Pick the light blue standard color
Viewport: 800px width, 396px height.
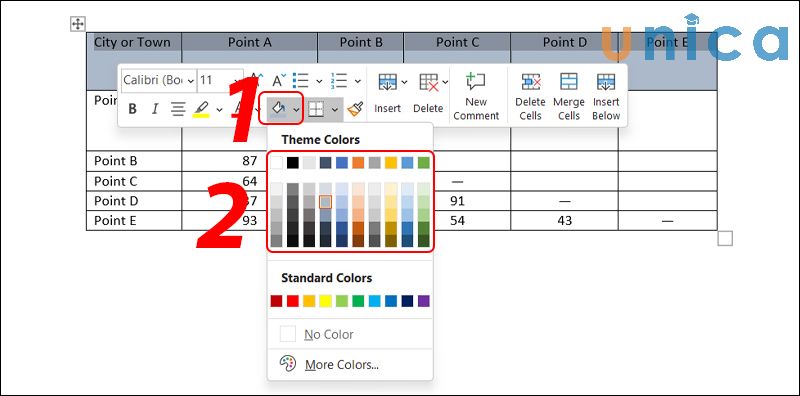(x=374, y=301)
